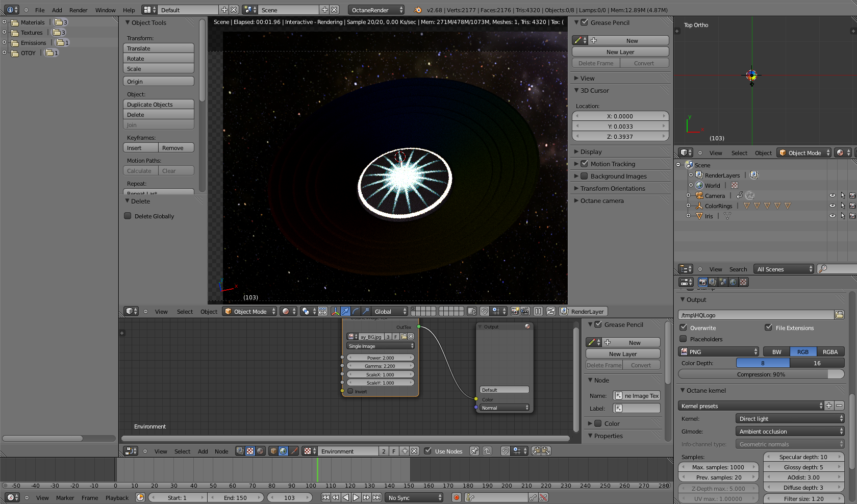Image resolution: width=857 pixels, height=504 pixels.
Task: Enable the Placeholders checkbox
Action: (x=684, y=339)
